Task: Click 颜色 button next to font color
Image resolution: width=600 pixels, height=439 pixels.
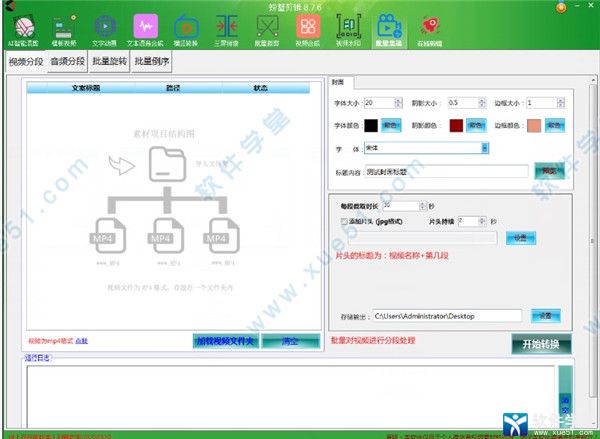Action: pyautogui.click(x=391, y=126)
